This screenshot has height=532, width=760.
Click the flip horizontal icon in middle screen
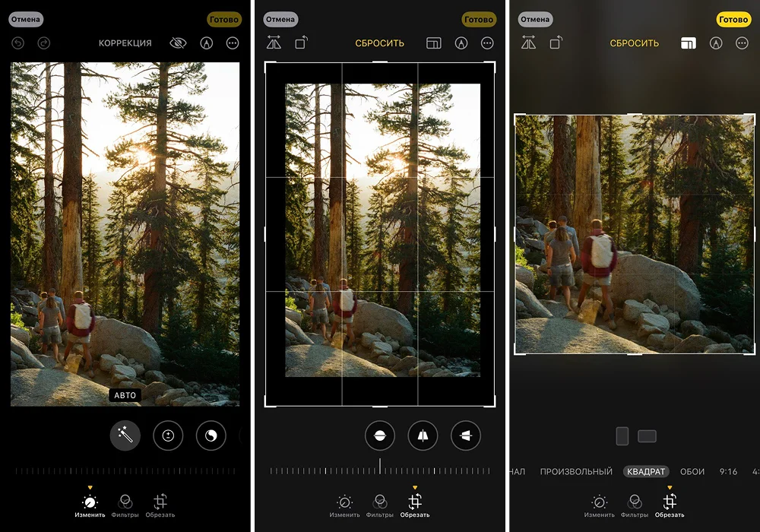274,43
